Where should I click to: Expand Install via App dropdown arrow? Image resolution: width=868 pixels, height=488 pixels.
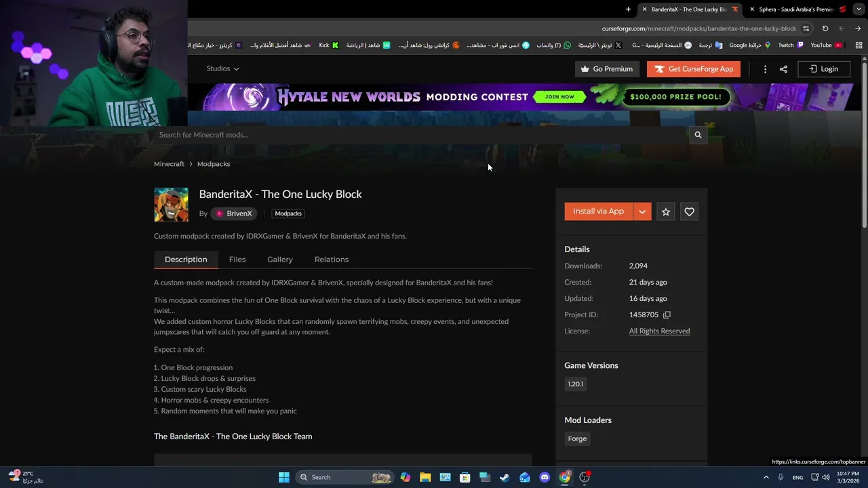click(642, 211)
